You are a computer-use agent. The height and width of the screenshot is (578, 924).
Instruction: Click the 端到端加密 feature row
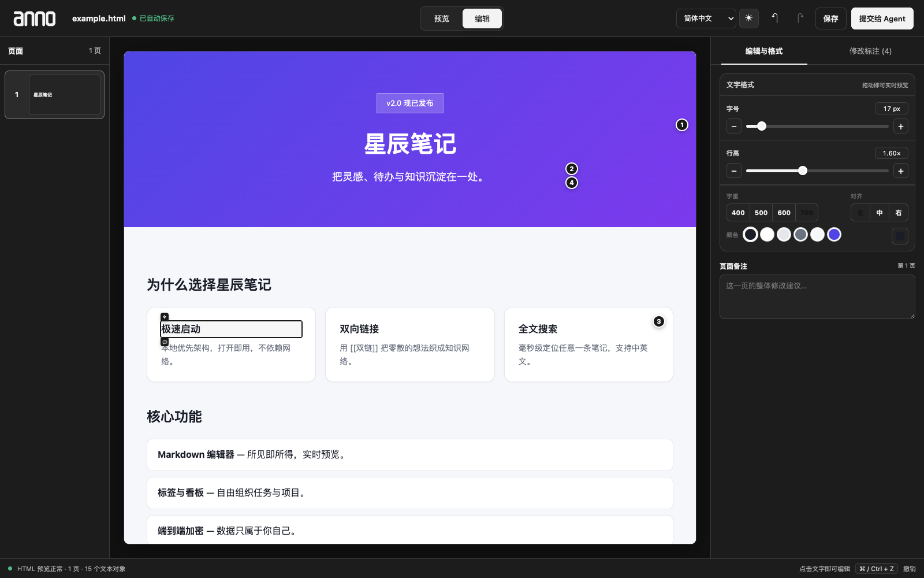point(410,529)
